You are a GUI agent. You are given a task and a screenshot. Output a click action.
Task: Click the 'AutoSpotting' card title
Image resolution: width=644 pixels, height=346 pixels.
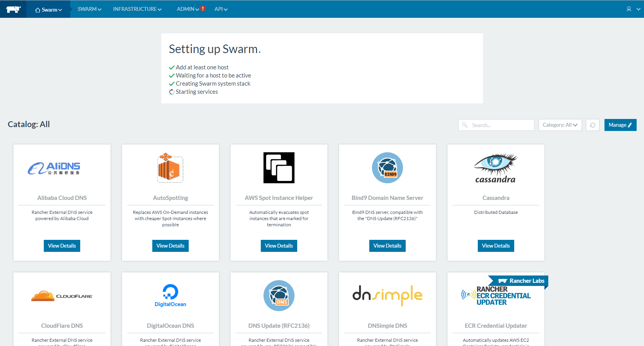click(x=170, y=198)
